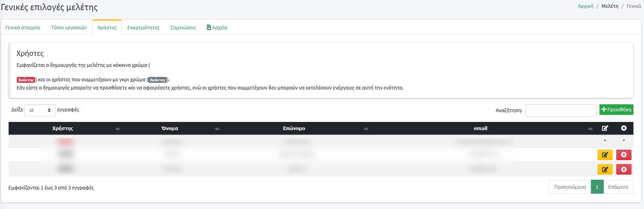Click the red delete icon in second row
The image size is (644, 209).
tap(624, 155)
